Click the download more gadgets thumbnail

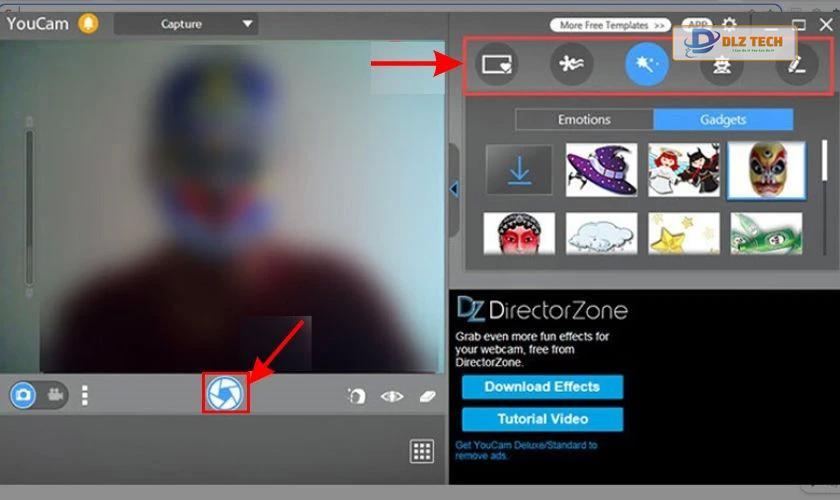coord(519,170)
